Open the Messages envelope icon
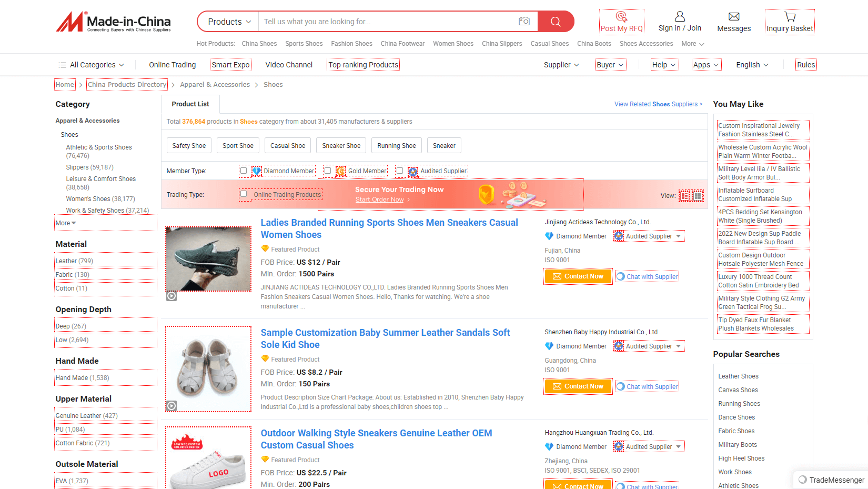The height and width of the screenshot is (489, 868). (x=734, y=17)
